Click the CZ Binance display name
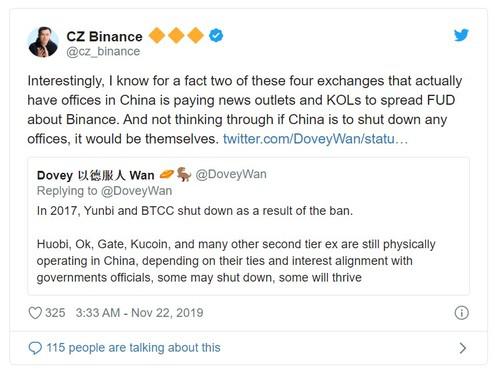The width and height of the screenshot is (500, 373). click(104, 36)
